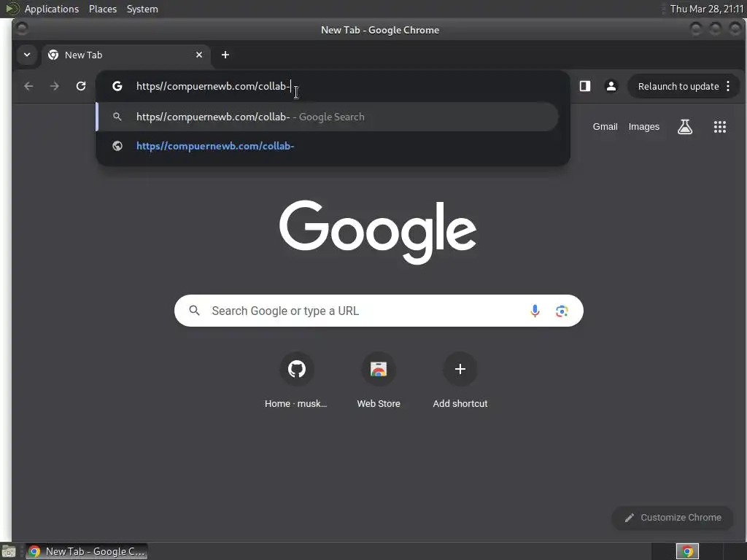Click the Chrome window menu button in title bar
This screenshot has height=560, width=747.
click(21, 28)
